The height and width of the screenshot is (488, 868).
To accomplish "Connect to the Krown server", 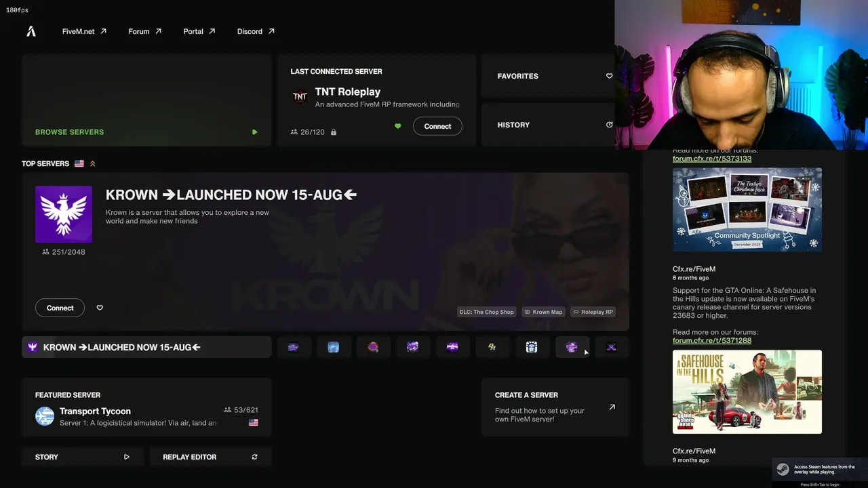I will pos(60,308).
